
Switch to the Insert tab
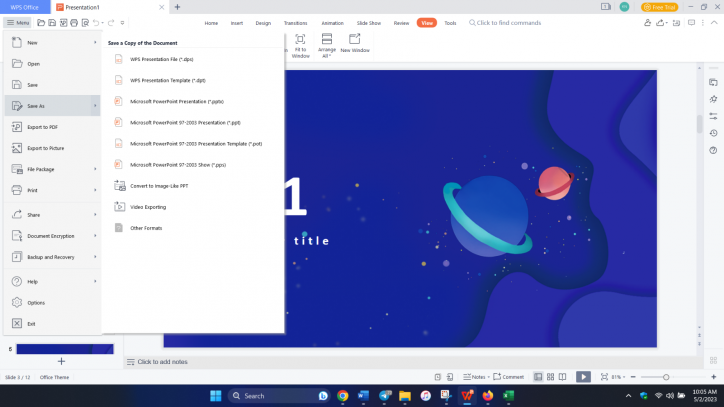pyautogui.click(x=237, y=23)
